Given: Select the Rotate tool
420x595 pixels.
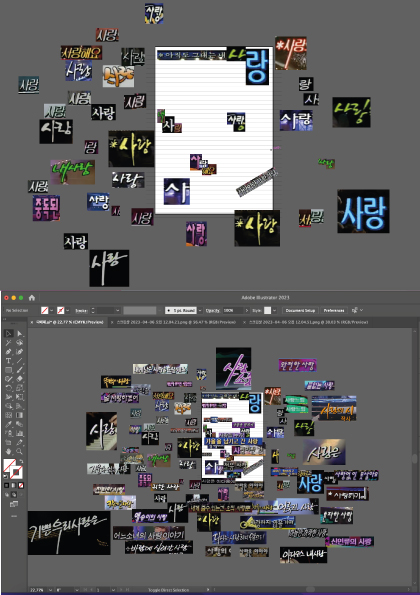Looking at the screenshot, I should point(8,388).
